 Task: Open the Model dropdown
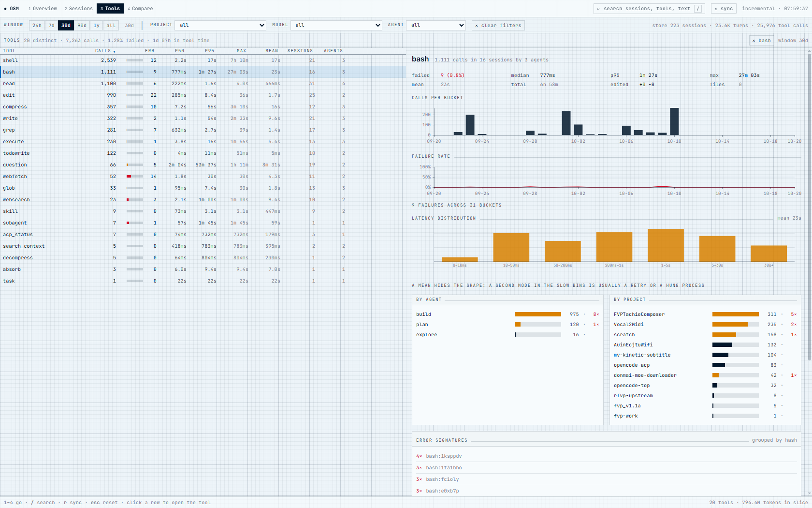click(336, 25)
